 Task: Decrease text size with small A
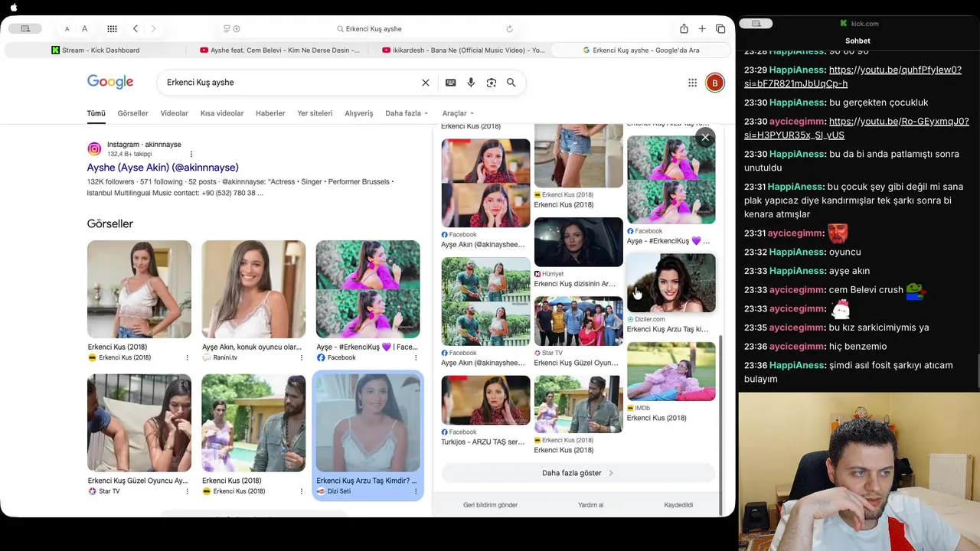[x=67, y=29]
